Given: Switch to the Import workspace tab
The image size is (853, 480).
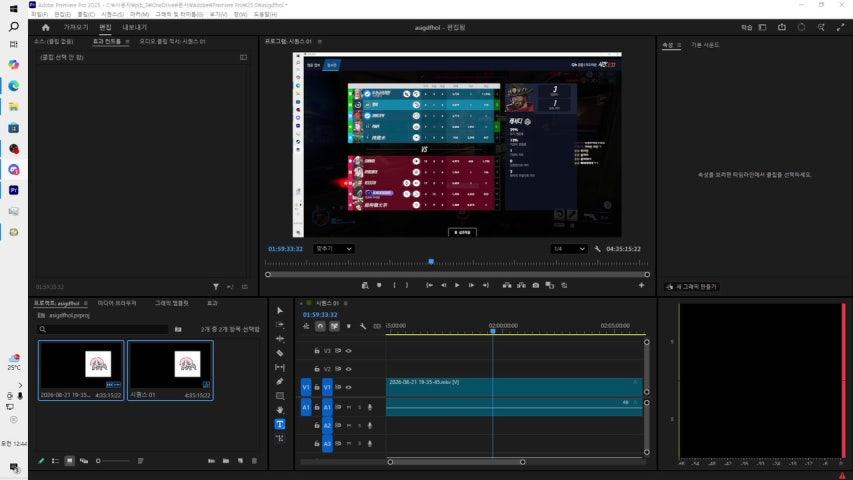Looking at the screenshot, I should click(76, 27).
